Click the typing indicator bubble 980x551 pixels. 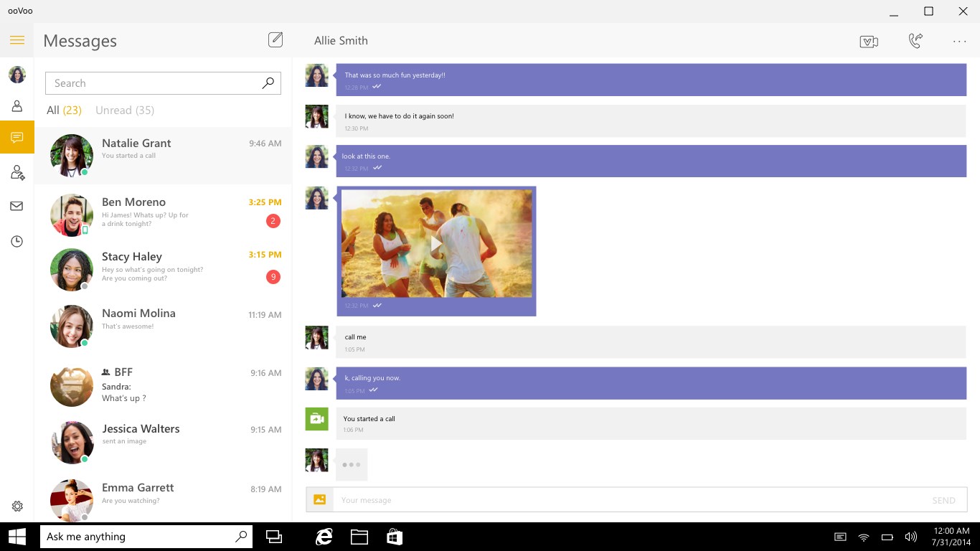point(352,465)
